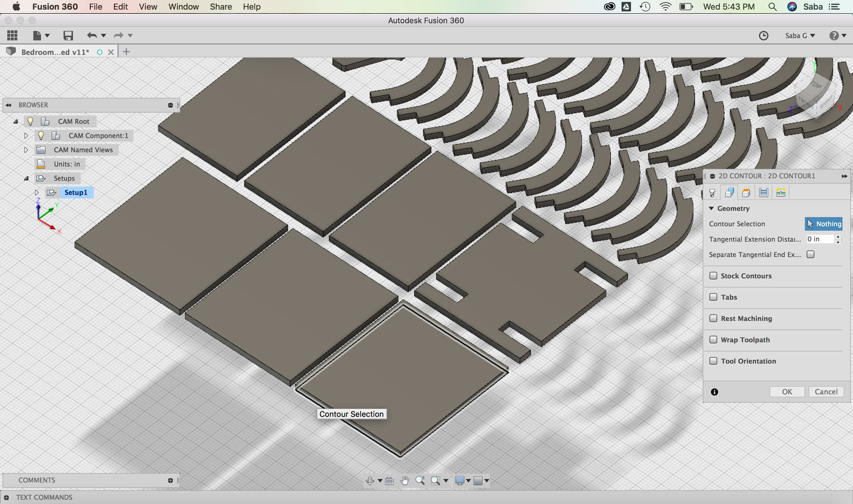Viewport: 853px width, 504px height.
Task: Click the Save icon in toolbar
Action: tap(68, 36)
